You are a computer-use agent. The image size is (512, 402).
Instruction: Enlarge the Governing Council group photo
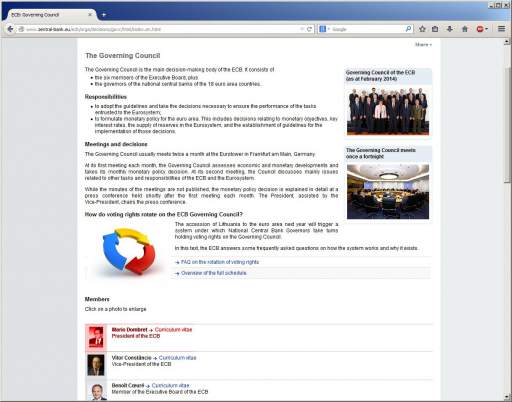(388, 111)
